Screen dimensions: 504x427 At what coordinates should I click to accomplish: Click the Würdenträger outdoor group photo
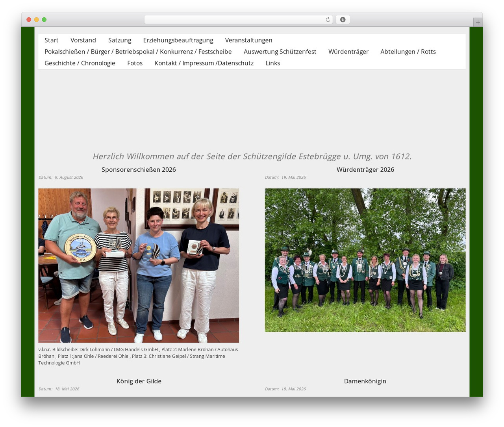(x=365, y=260)
